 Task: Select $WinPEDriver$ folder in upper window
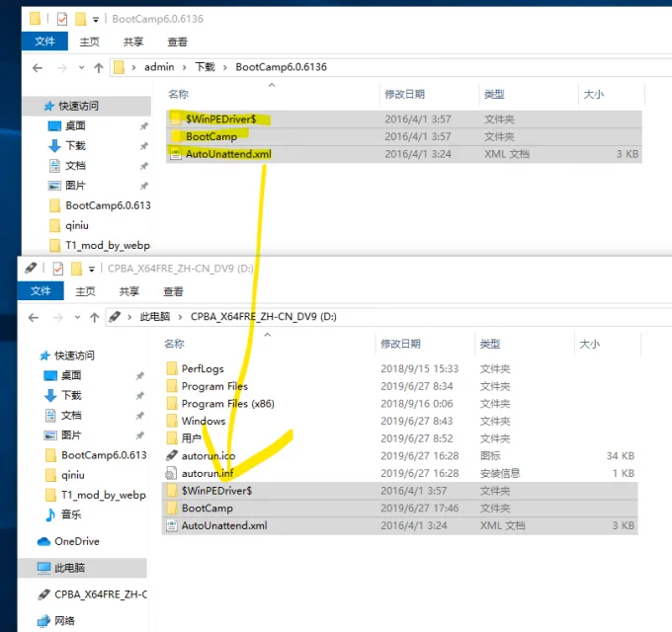tap(404, 119)
